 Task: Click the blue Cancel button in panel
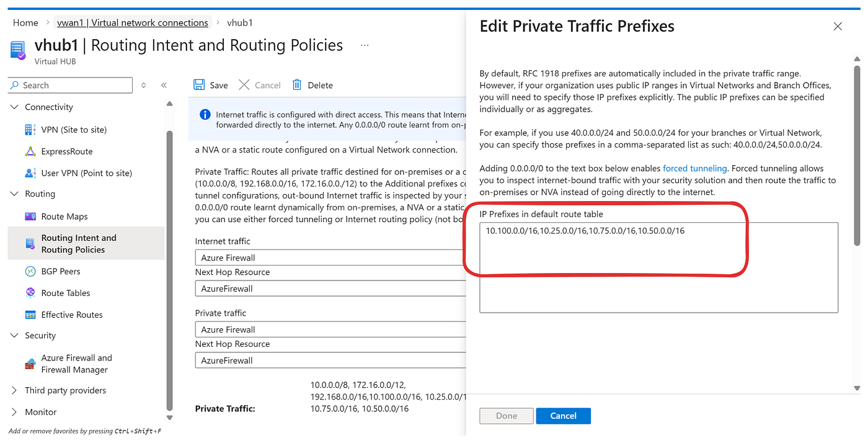pyautogui.click(x=563, y=416)
